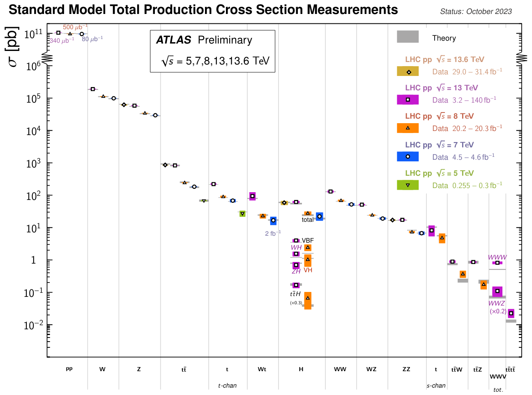Click the orange ttH 8 TeV data bar
The height and width of the screenshot is (395, 532).
[x=308, y=301]
